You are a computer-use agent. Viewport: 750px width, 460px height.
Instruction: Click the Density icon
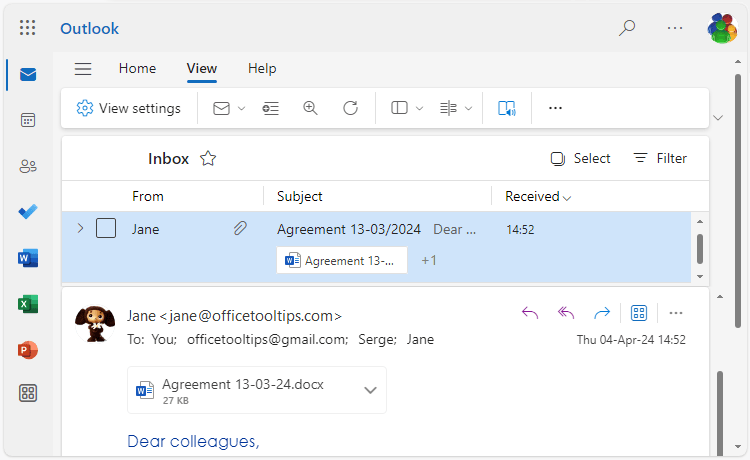point(449,109)
